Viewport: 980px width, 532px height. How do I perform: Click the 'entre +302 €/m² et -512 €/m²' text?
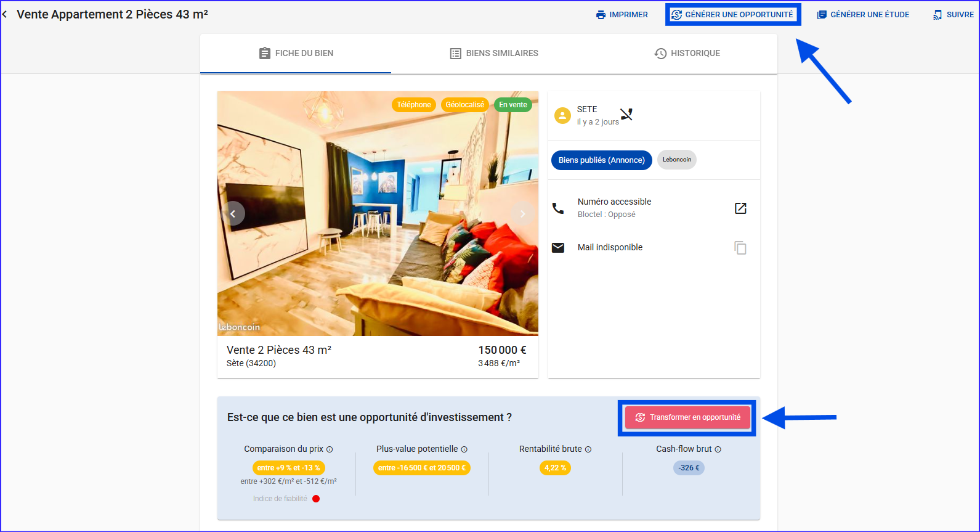click(x=289, y=481)
